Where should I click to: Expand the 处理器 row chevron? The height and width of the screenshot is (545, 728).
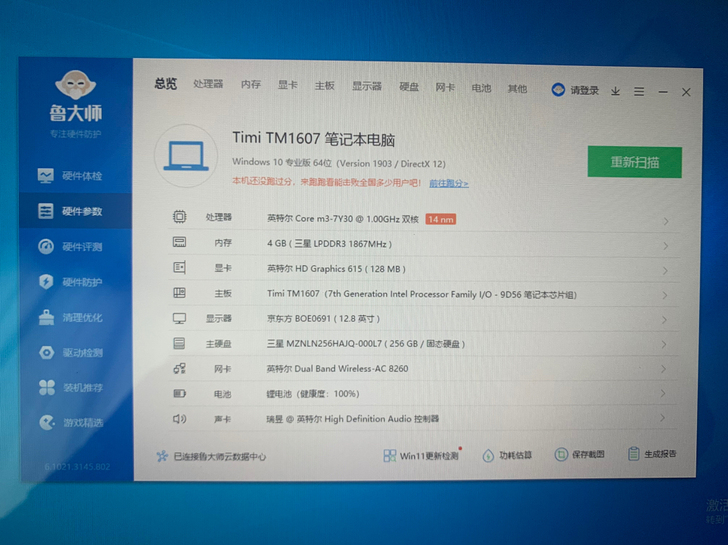click(666, 221)
